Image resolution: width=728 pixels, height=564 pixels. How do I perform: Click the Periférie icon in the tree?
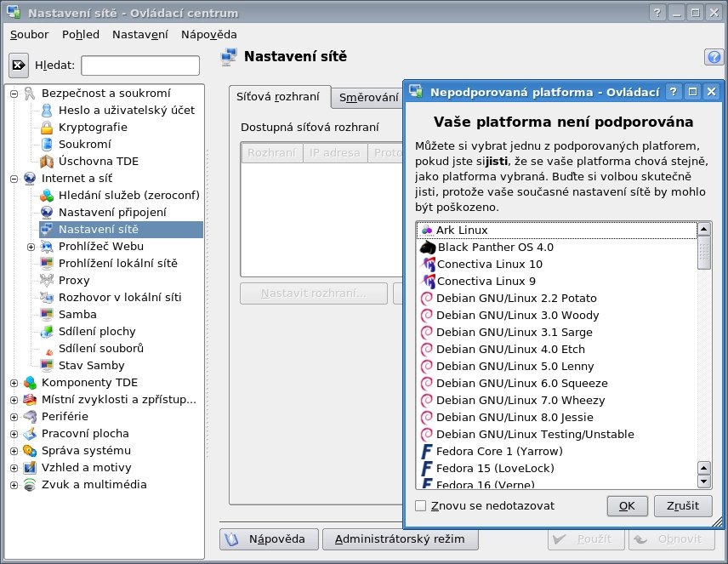pyautogui.click(x=30, y=417)
